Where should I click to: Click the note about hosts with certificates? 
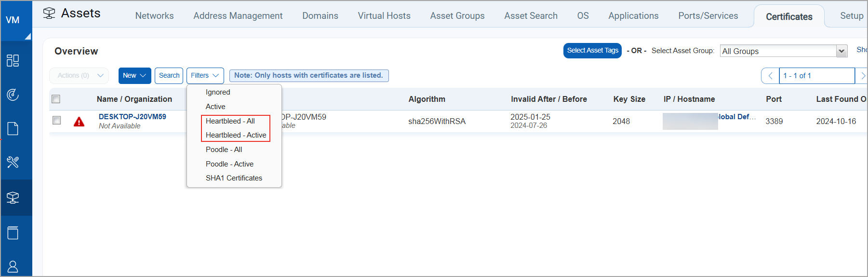pos(309,75)
